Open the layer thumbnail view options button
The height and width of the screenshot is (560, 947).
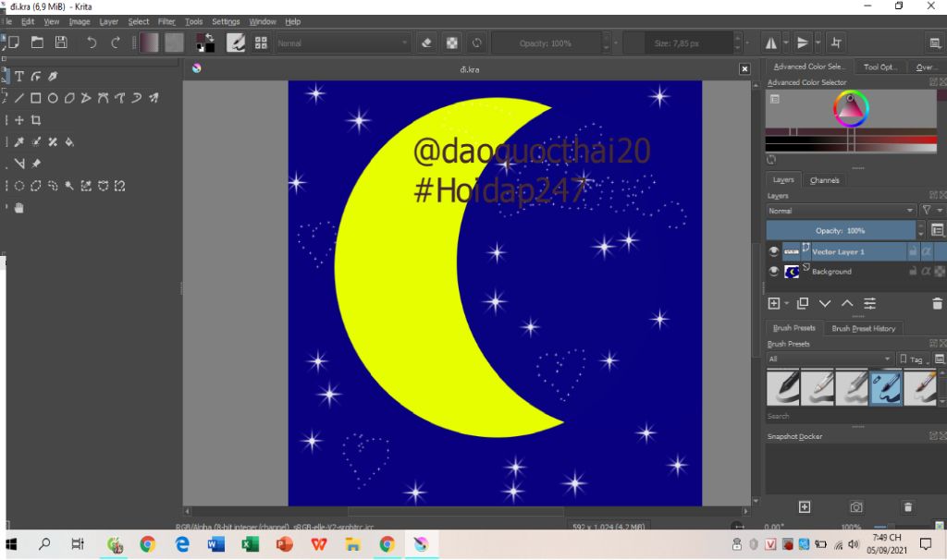click(938, 230)
